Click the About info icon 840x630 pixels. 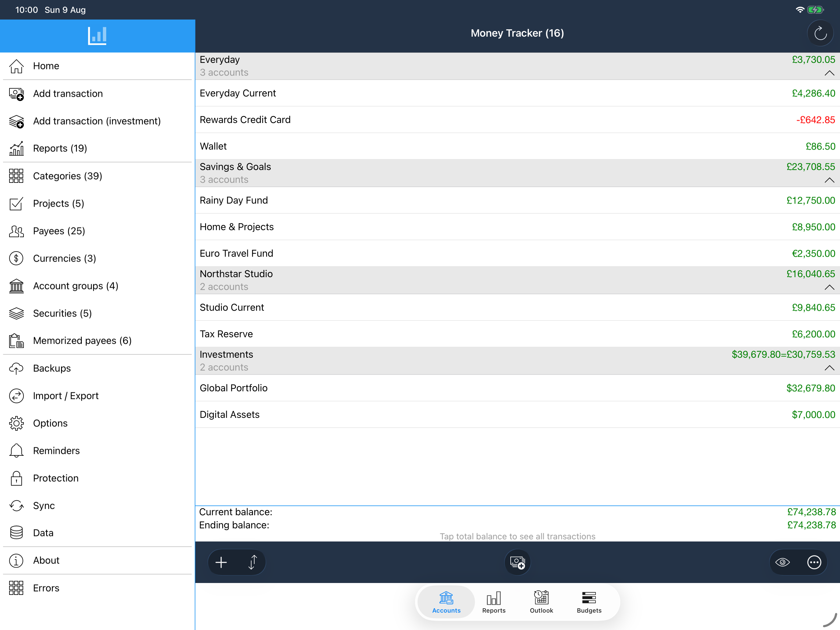click(16, 560)
